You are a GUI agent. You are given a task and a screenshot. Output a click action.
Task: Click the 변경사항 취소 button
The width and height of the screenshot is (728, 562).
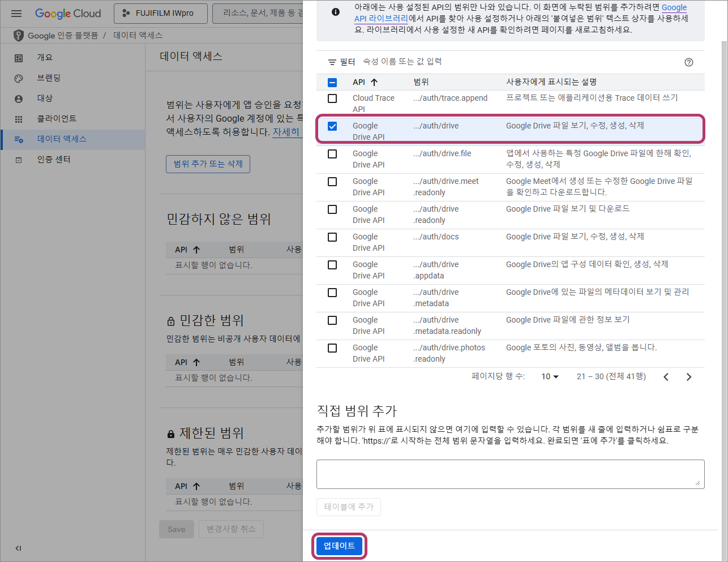tap(231, 529)
